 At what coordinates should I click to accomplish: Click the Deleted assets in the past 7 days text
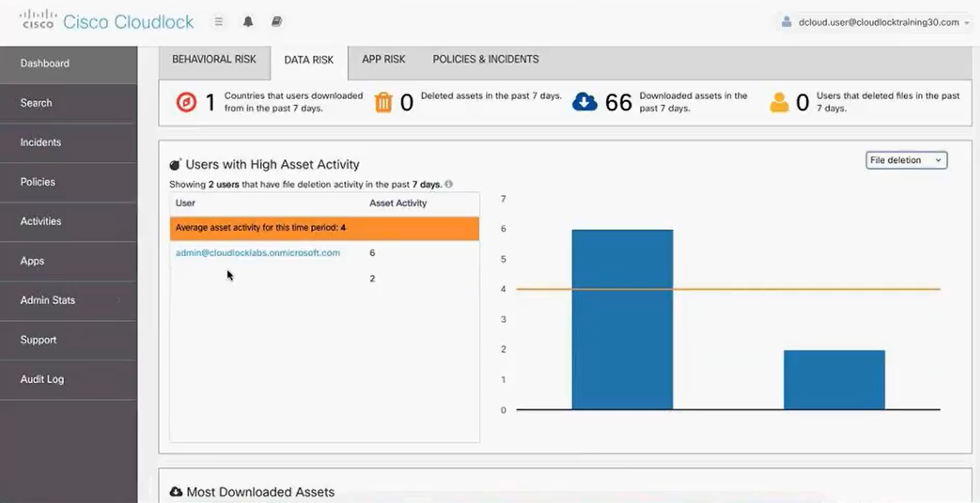[491, 96]
